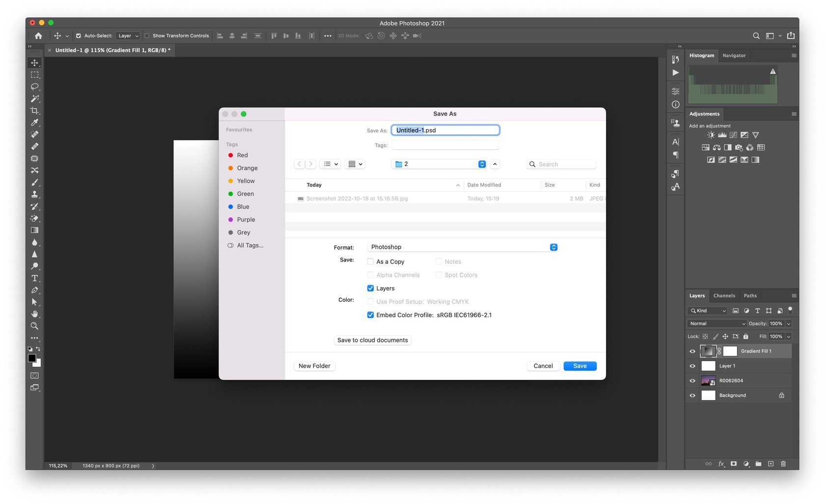825x504 pixels.
Task: Click Save to cloud documents
Action: coord(372,340)
